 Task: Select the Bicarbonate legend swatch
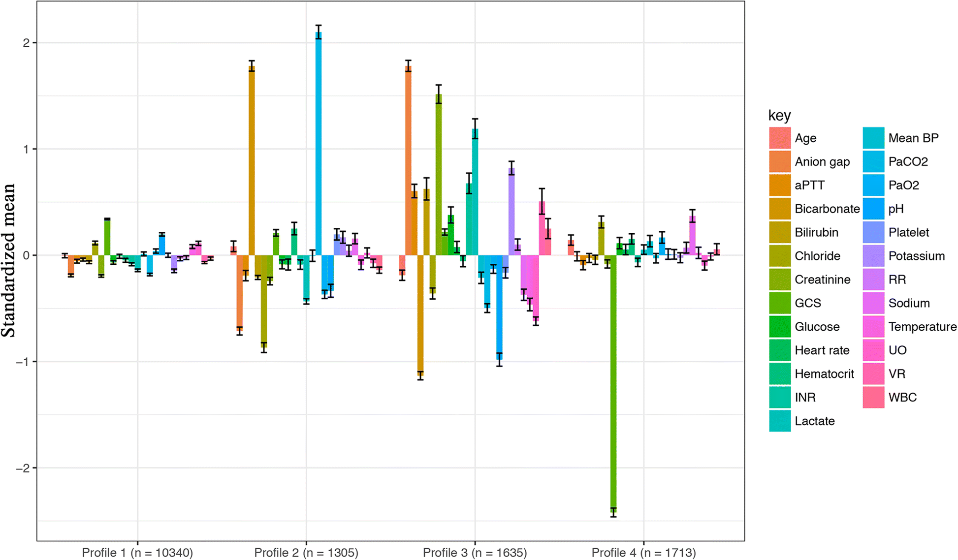coord(780,209)
